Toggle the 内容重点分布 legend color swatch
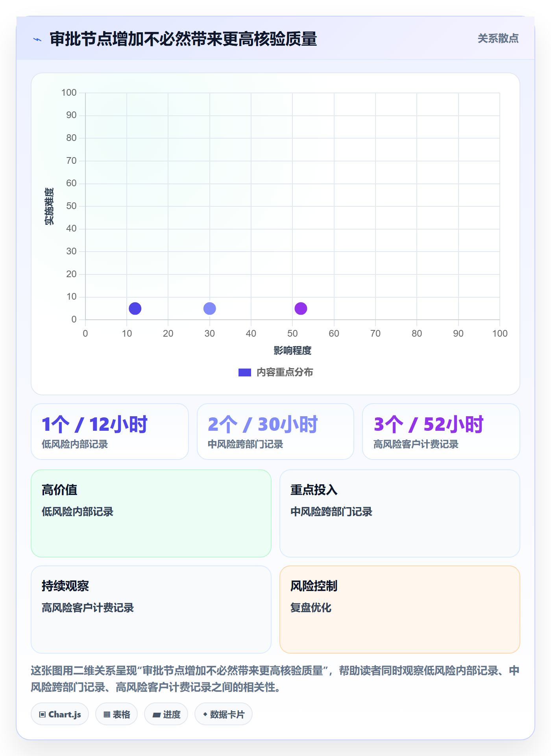Image resolution: width=551 pixels, height=756 pixels. tap(245, 372)
